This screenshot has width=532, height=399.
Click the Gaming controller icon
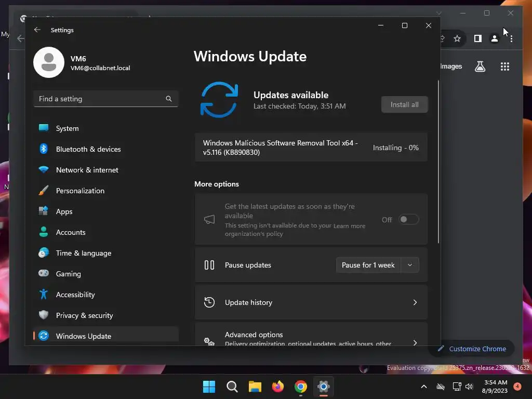tap(44, 273)
